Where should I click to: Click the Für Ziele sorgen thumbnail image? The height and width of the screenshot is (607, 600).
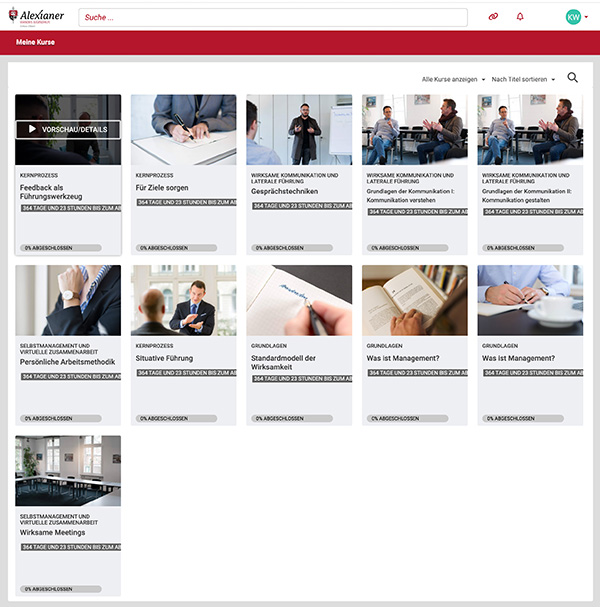click(183, 130)
